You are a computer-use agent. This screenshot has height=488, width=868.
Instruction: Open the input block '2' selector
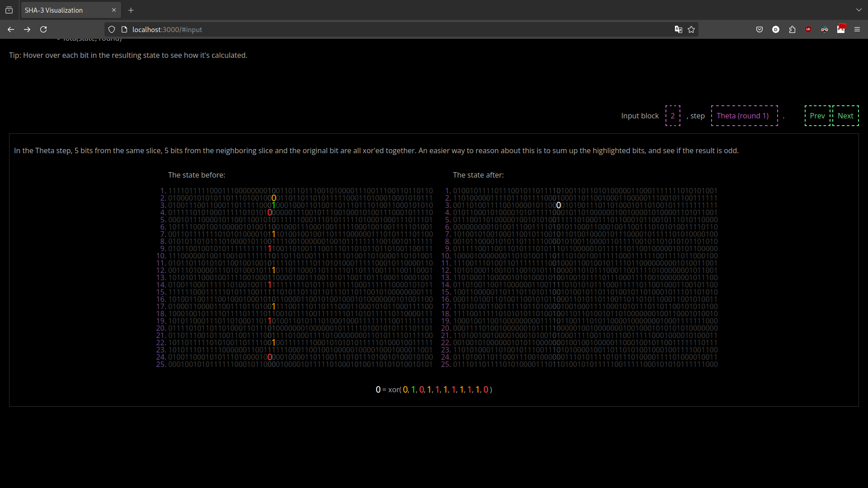tap(673, 116)
